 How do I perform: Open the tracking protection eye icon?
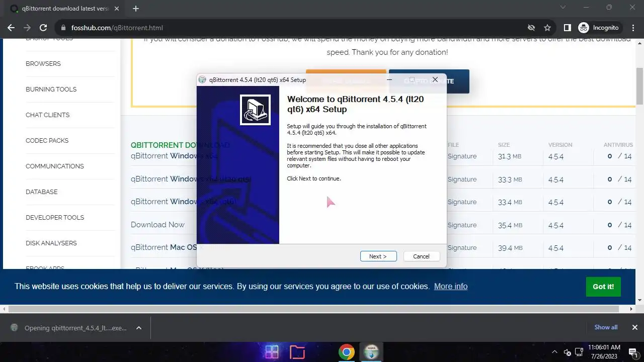pos(531,28)
